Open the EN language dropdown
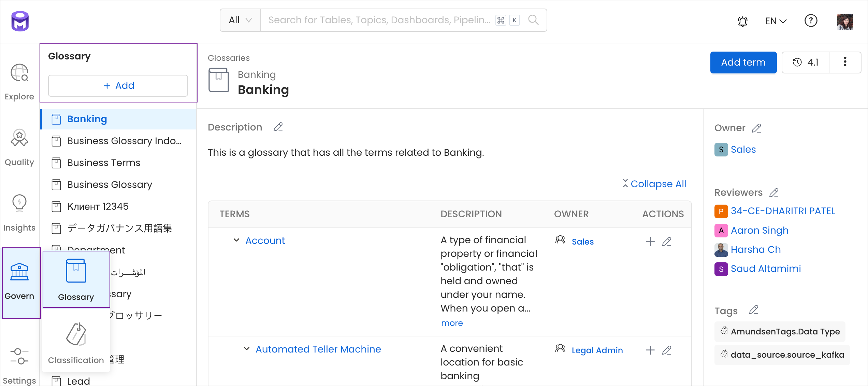The height and width of the screenshot is (386, 868). 776,21
